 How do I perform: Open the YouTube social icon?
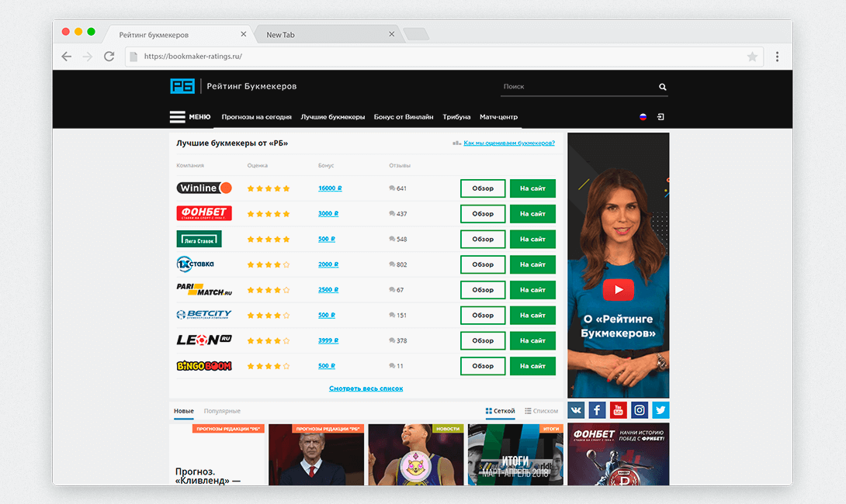pos(619,410)
